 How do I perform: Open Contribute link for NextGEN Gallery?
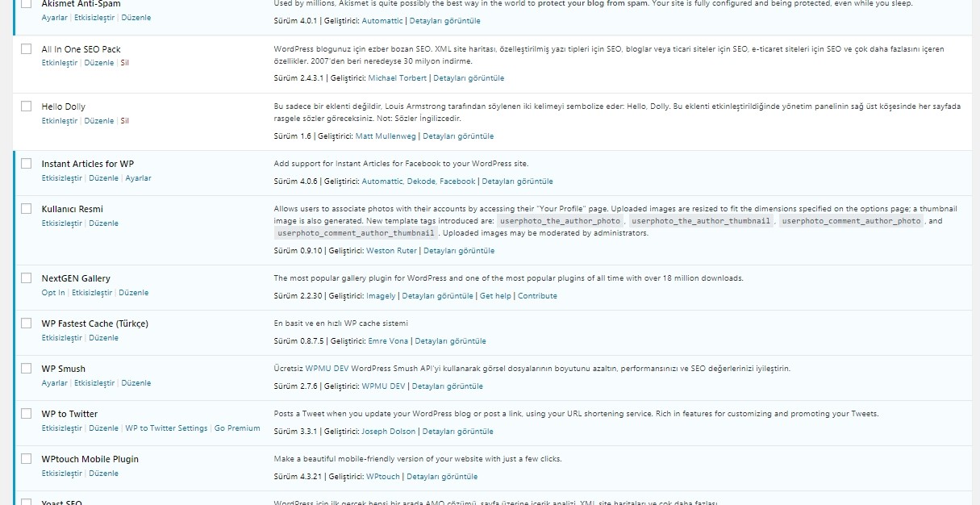[x=537, y=296]
